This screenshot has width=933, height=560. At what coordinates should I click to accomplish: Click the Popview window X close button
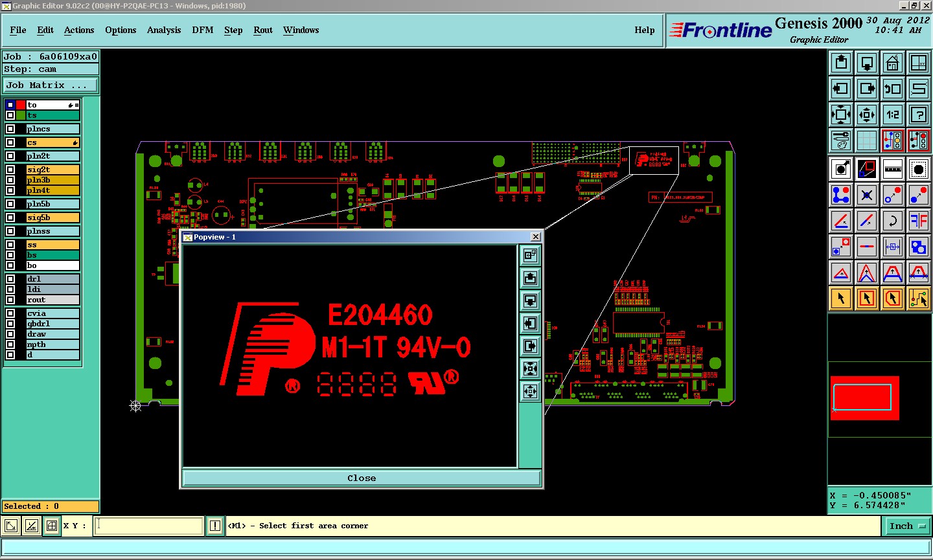click(536, 237)
